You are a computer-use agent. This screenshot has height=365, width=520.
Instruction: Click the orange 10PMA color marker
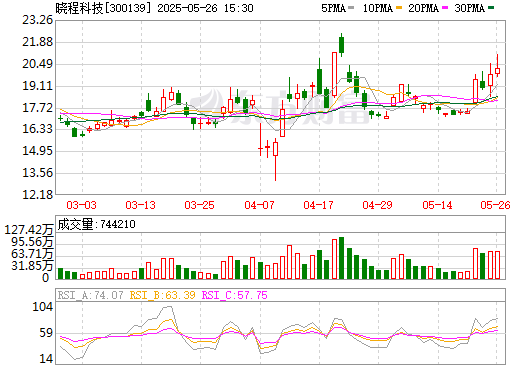click(399, 7)
